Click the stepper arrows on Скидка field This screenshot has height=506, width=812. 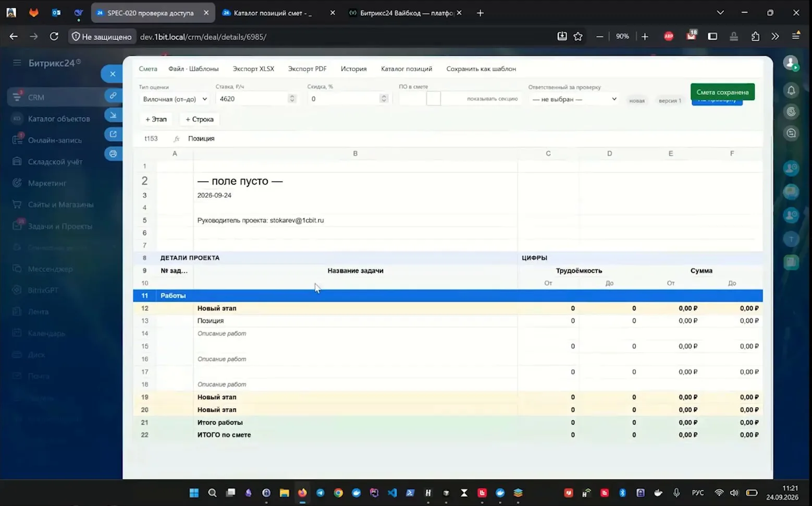384,99
